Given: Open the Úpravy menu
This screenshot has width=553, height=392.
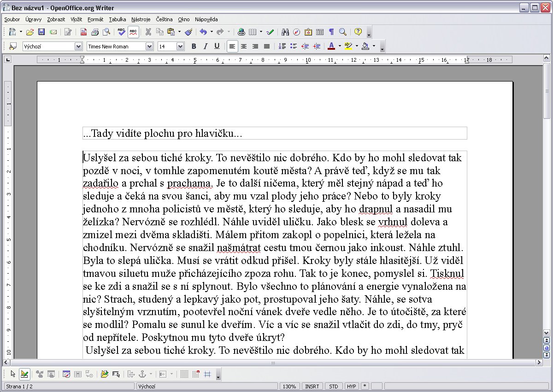Looking at the screenshot, I should 34,19.
